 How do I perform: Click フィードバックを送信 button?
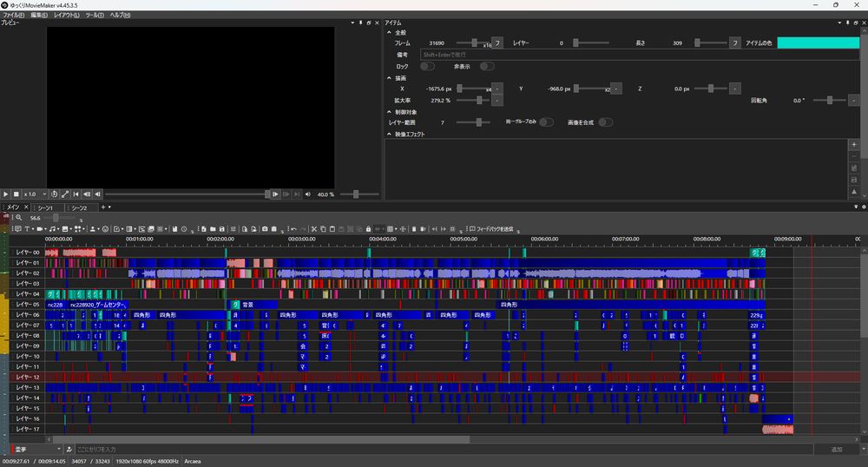pos(492,228)
